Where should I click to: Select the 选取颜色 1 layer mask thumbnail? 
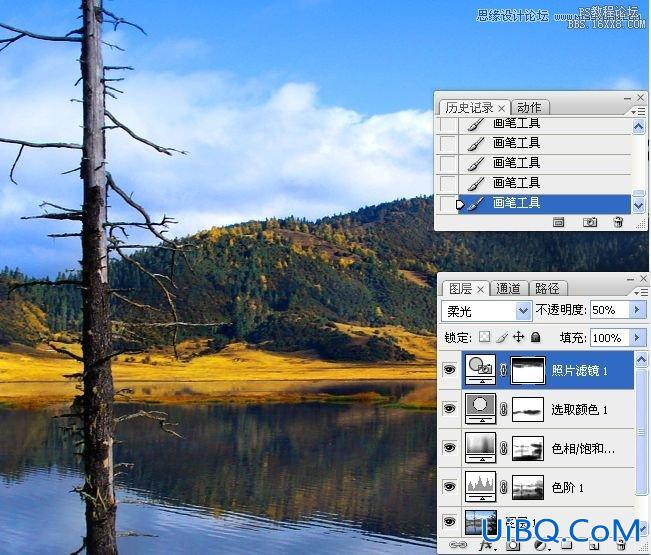click(528, 409)
